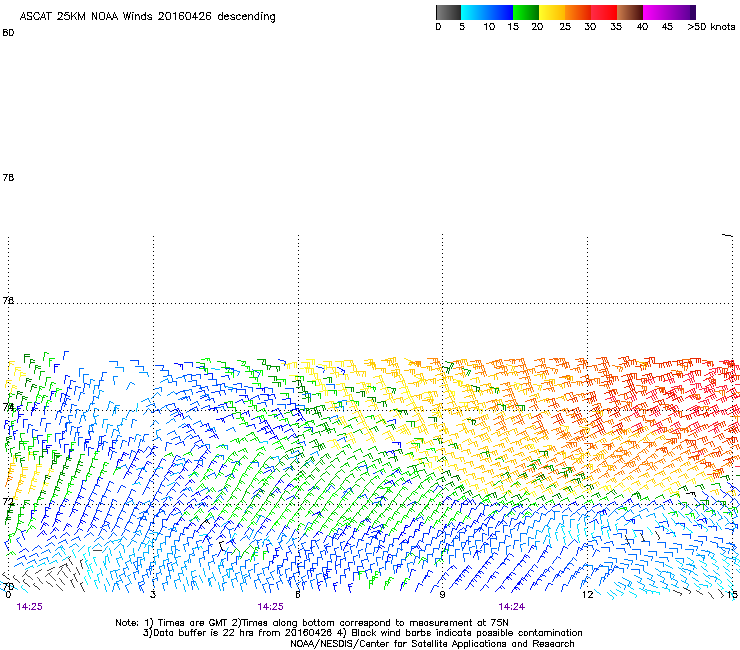Click the '5' label under the color bar
740x650 pixels.
462,27
